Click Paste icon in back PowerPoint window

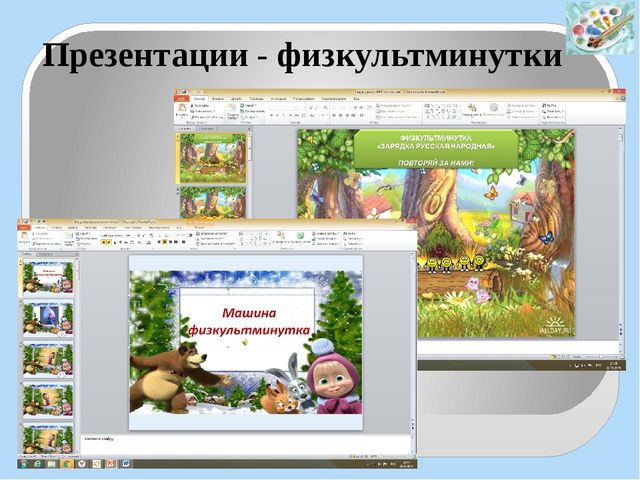coord(182,109)
